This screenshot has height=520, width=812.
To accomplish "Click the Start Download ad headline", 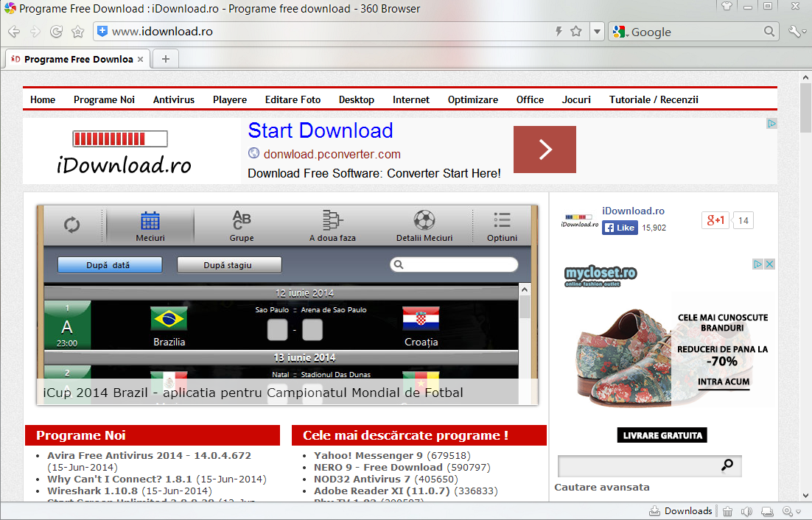I will (321, 130).
